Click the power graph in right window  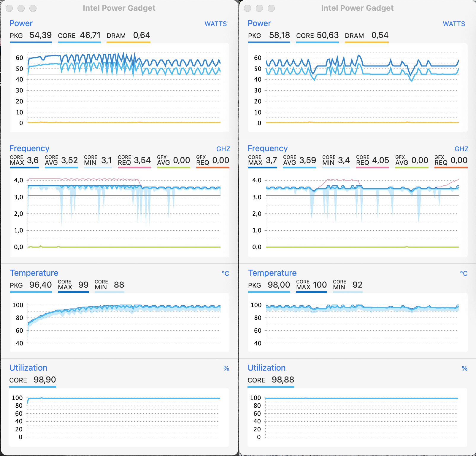(358, 88)
